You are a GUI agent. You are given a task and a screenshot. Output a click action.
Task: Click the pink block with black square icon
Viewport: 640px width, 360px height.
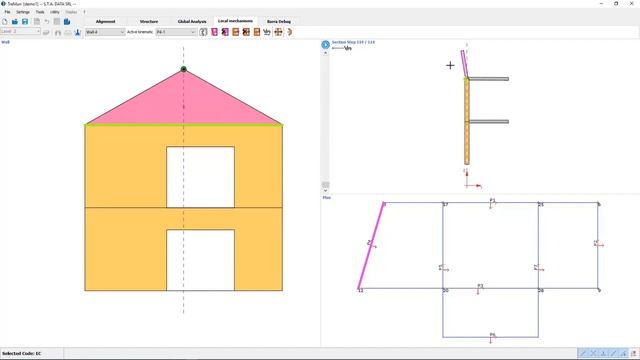click(x=225, y=32)
